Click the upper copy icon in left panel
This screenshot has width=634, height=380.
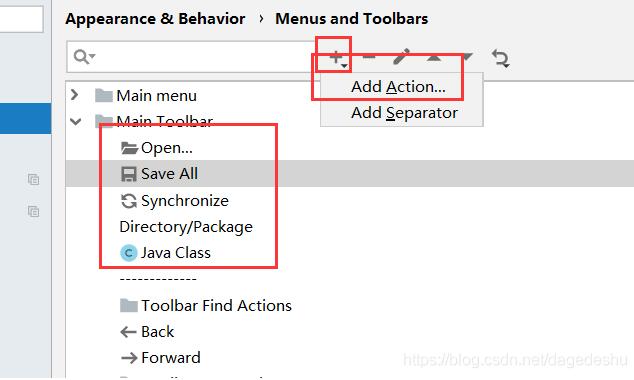tap(34, 179)
